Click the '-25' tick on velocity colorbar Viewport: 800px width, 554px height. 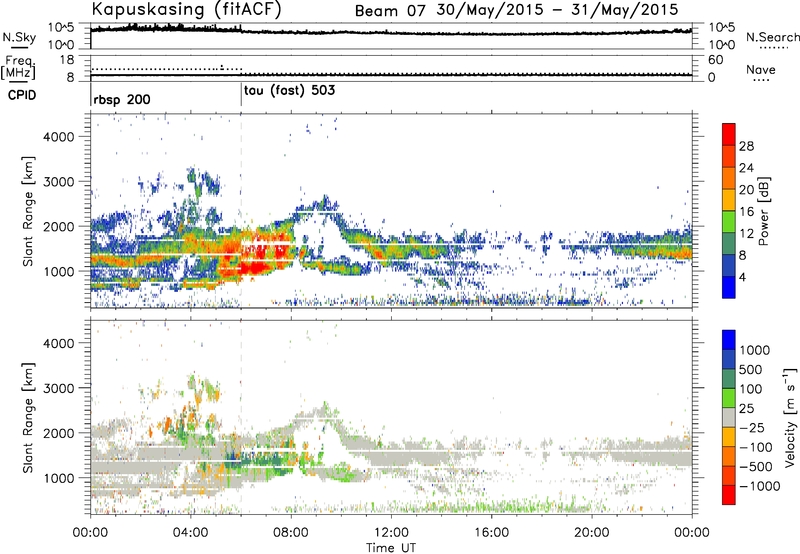(751, 428)
